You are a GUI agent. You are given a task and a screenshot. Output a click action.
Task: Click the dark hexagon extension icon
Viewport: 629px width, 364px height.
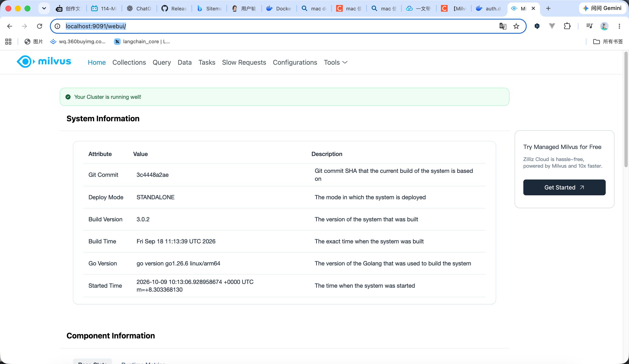point(537,26)
